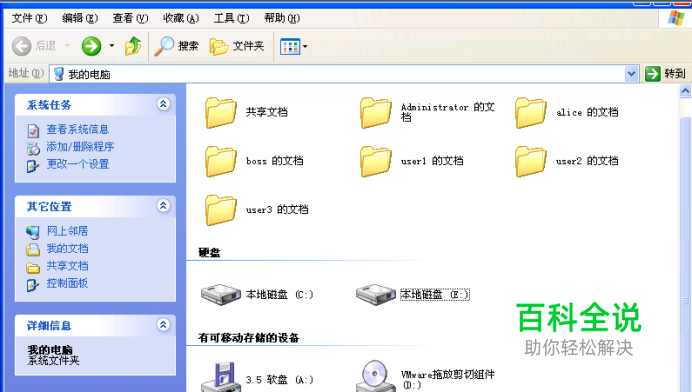The width and height of the screenshot is (692, 392).
Task: Select the alice 的文档 folder icon
Action: tap(530, 113)
